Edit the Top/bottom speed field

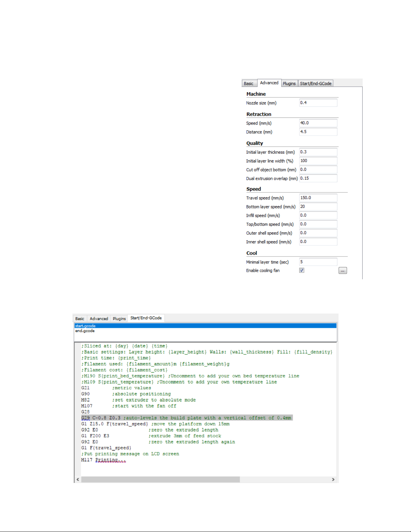(318, 224)
